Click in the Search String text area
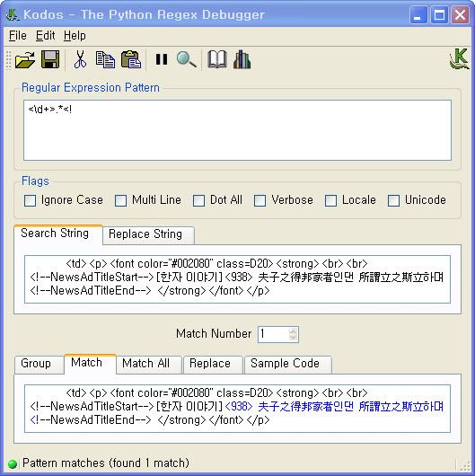Image resolution: width=475 pixels, height=476 pixels. [x=237, y=279]
